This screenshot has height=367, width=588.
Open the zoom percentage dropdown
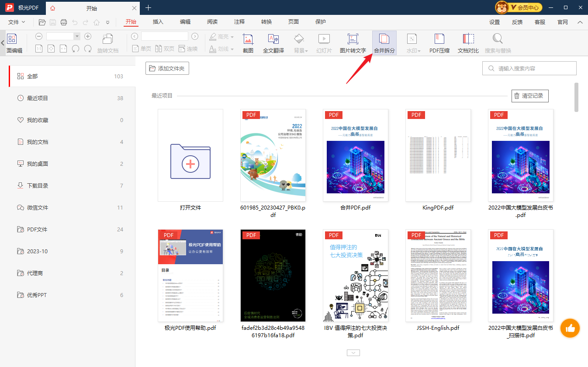[x=77, y=36]
